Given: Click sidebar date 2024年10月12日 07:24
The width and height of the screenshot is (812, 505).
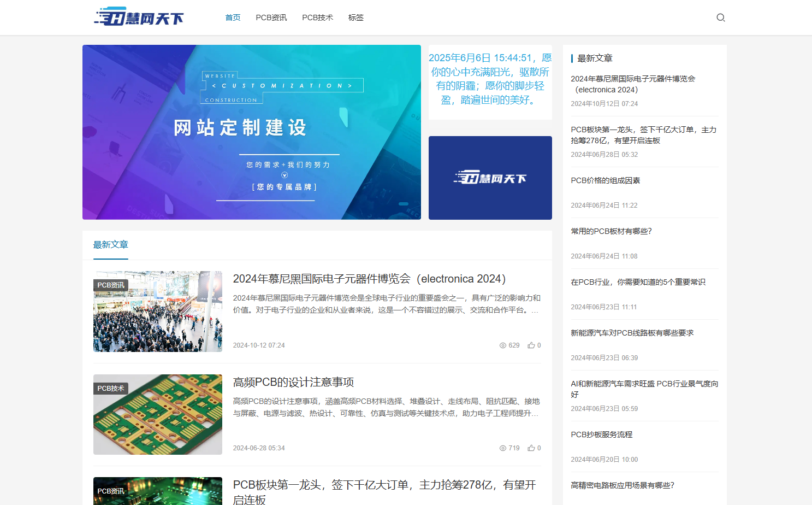Looking at the screenshot, I should (604, 104).
